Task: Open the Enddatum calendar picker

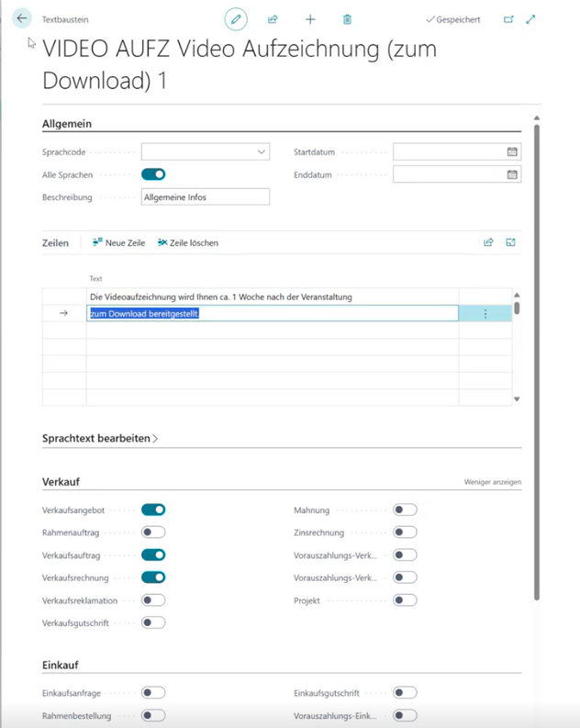Action: coord(512,174)
